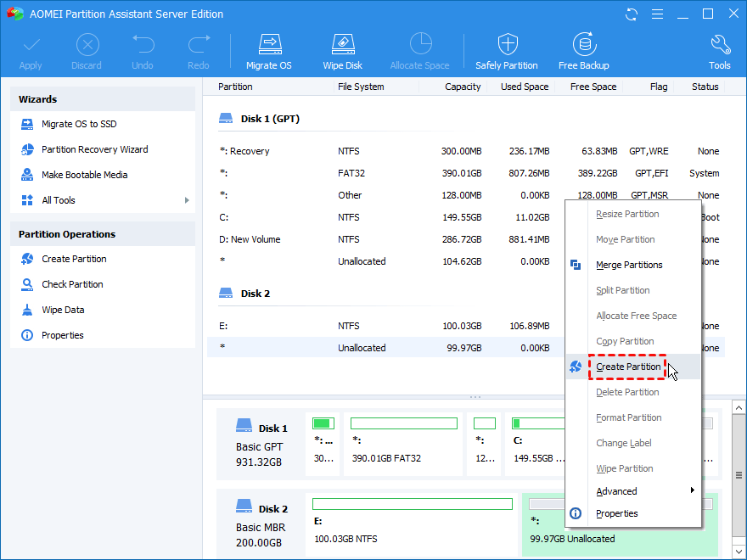
Task: Click Check Partition in Partition Operations
Action: tap(72, 284)
